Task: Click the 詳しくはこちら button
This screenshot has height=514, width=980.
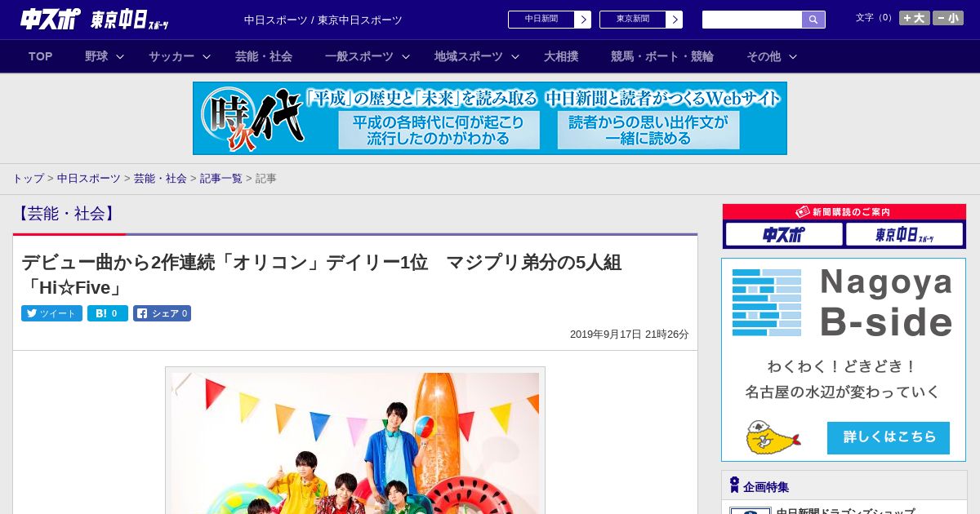Action: tap(889, 437)
